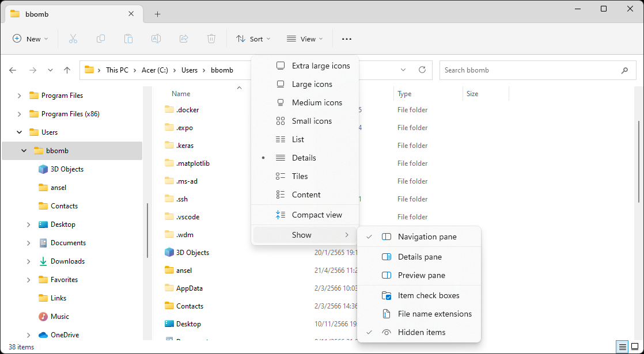
Task: Click the Type column header
Action: 404,94
